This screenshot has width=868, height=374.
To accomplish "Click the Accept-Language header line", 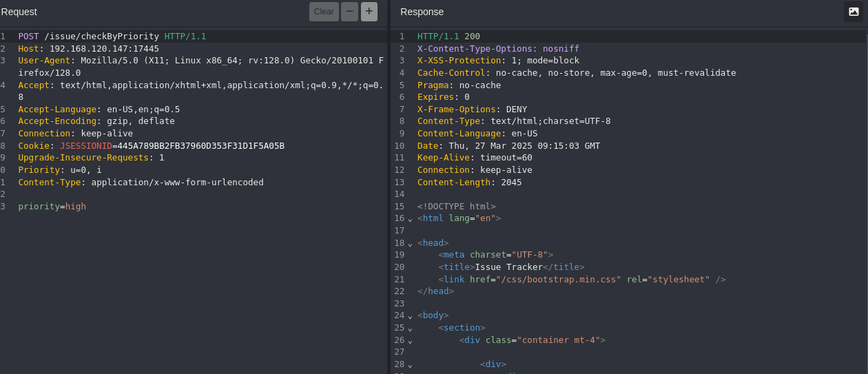I will (x=99, y=110).
